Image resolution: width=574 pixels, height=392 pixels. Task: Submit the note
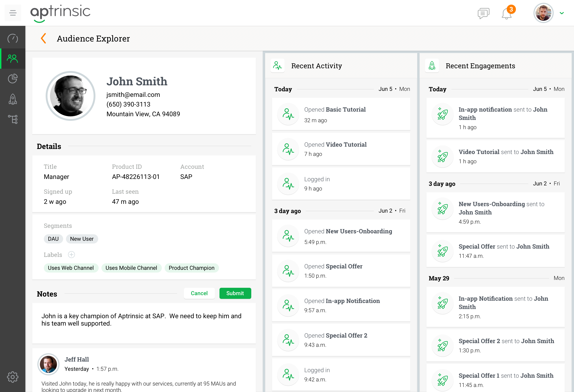coord(235,293)
